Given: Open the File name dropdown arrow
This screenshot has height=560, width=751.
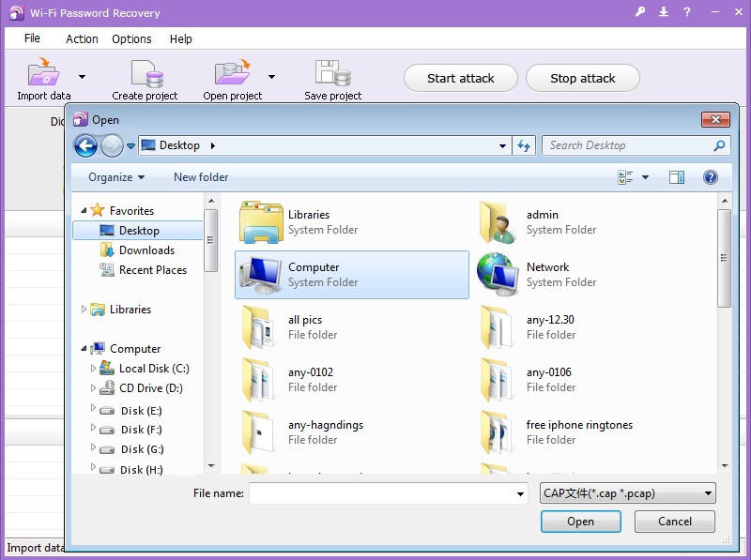Looking at the screenshot, I should pyautogui.click(x=520, y=493).
